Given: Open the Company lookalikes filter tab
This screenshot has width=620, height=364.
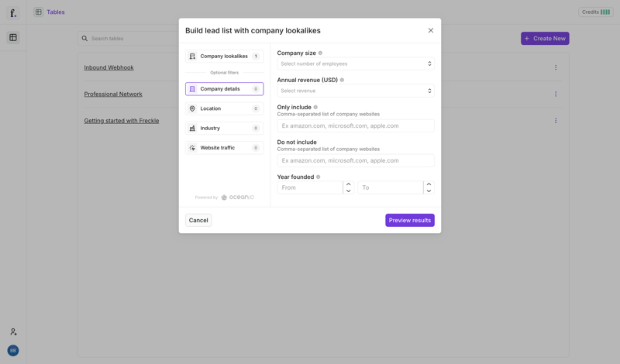Looking at the screenshot, I should click(224, 56).
